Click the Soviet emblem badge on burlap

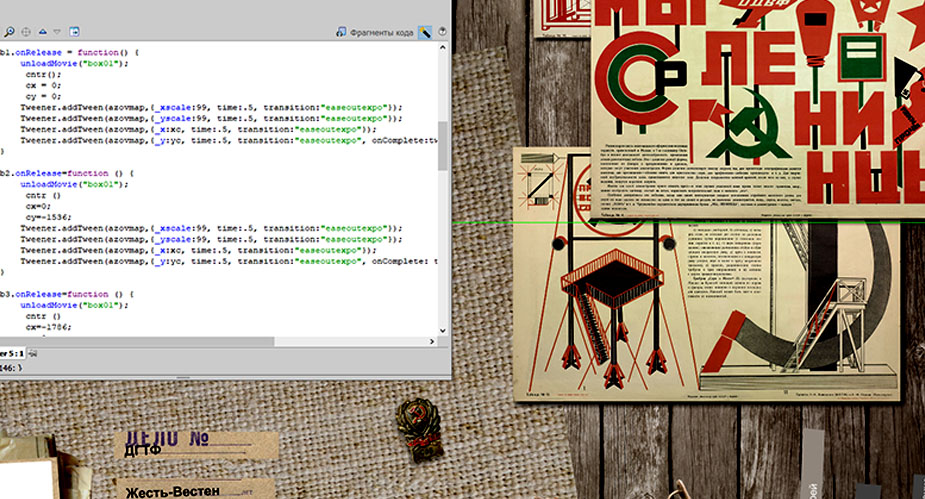(416, 429)
